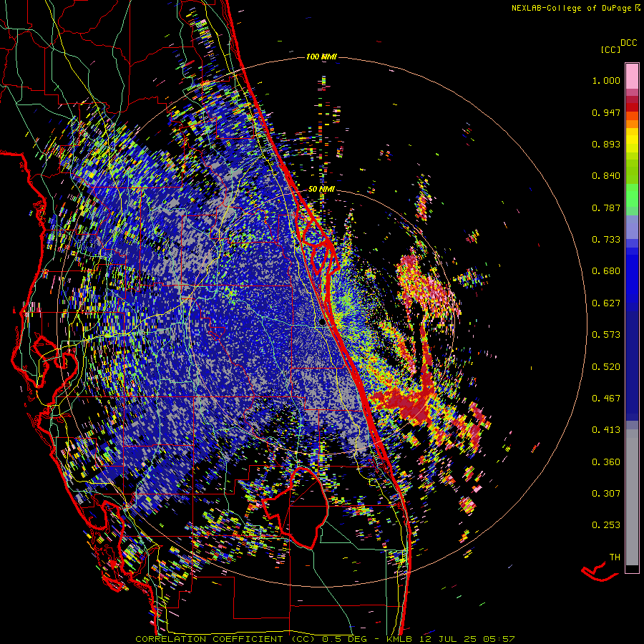Click the 0.787 value on the color scale
Viewport: 644px width, 644px height.
pyautogui.click(x=606, y=208)
